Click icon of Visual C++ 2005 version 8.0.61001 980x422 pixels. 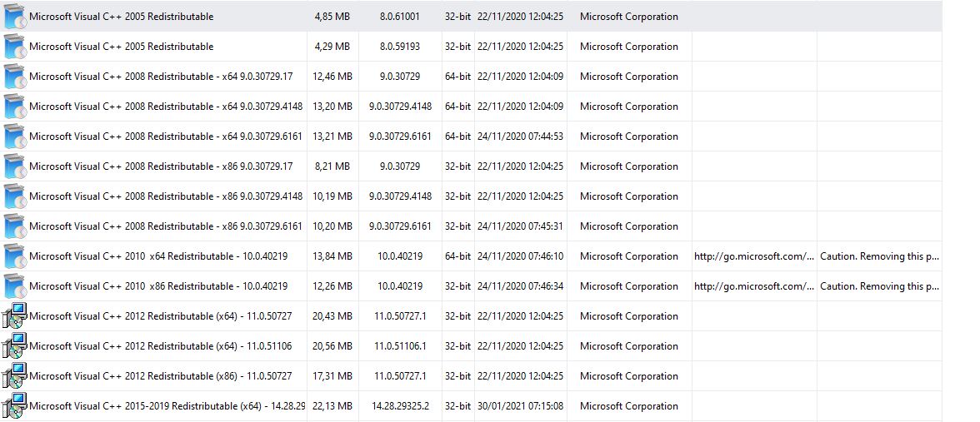pyautogui.click(x=15, y=17)
